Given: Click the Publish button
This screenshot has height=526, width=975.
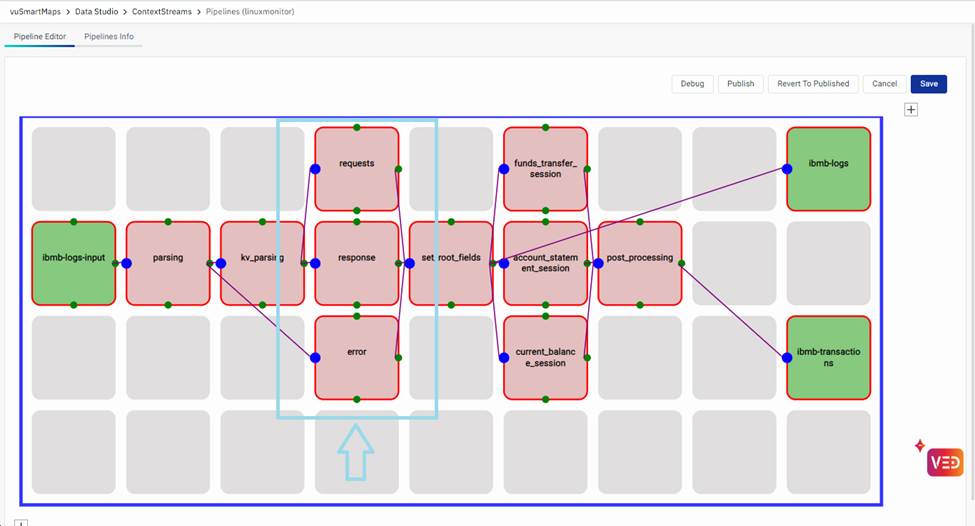Looking at the screenshot, I should pos(740,84).
